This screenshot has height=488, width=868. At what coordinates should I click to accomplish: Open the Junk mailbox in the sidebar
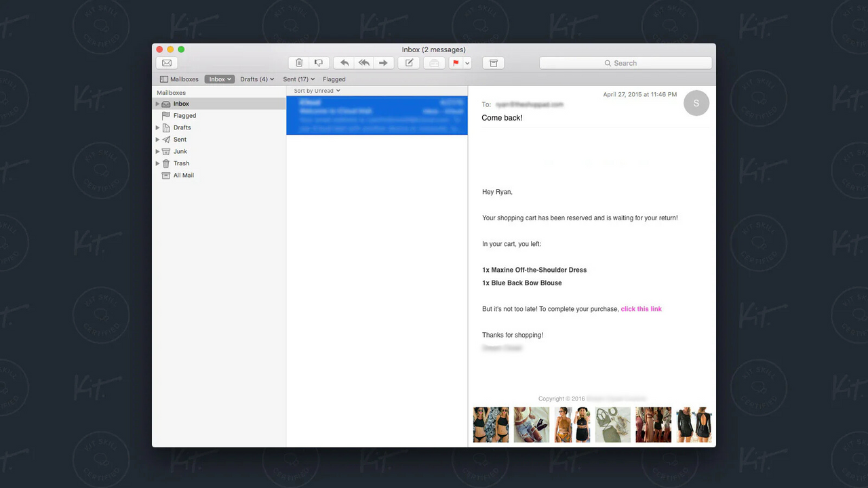click(180, 151)
